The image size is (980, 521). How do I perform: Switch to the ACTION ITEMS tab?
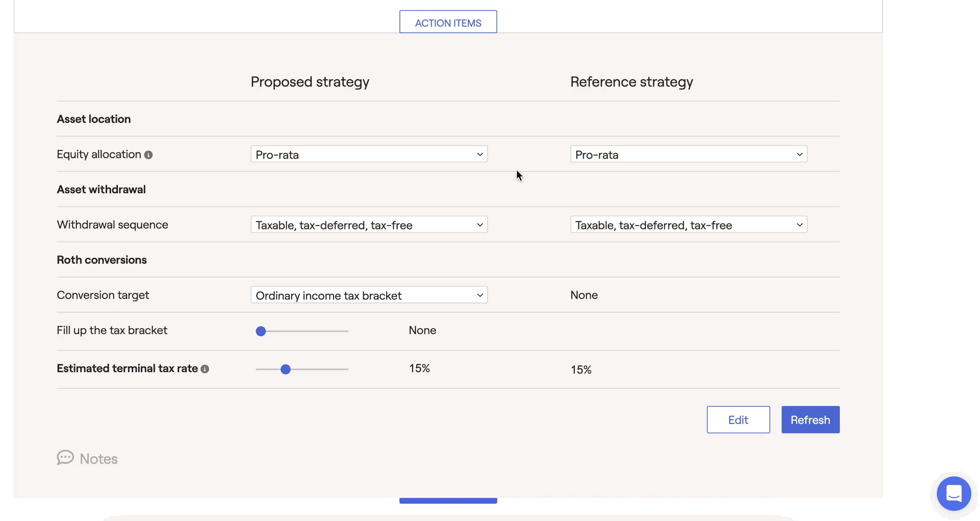[448, 23]
